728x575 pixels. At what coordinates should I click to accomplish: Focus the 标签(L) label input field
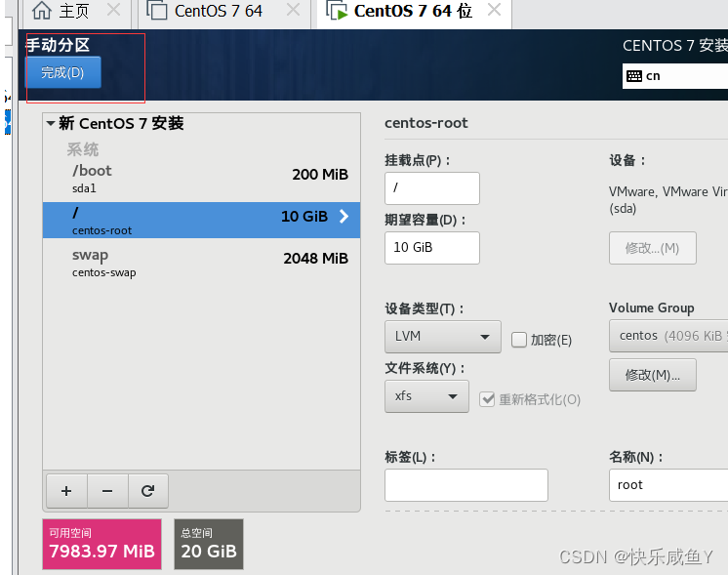coord(466,485)
